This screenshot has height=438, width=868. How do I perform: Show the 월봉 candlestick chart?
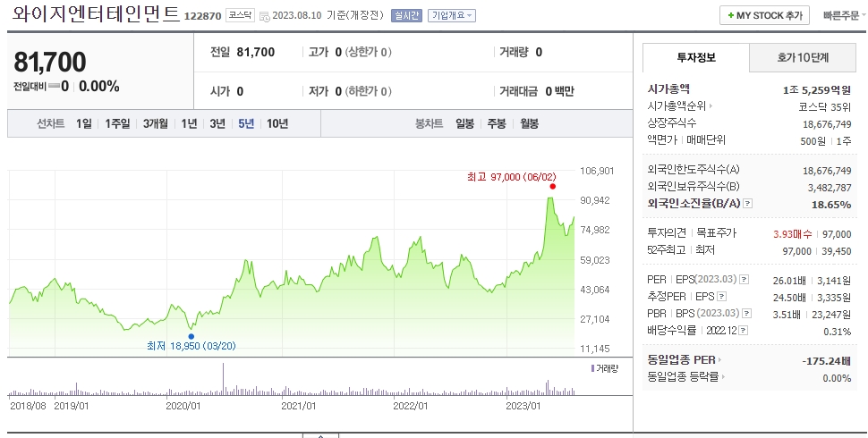[x=529, y=124]
